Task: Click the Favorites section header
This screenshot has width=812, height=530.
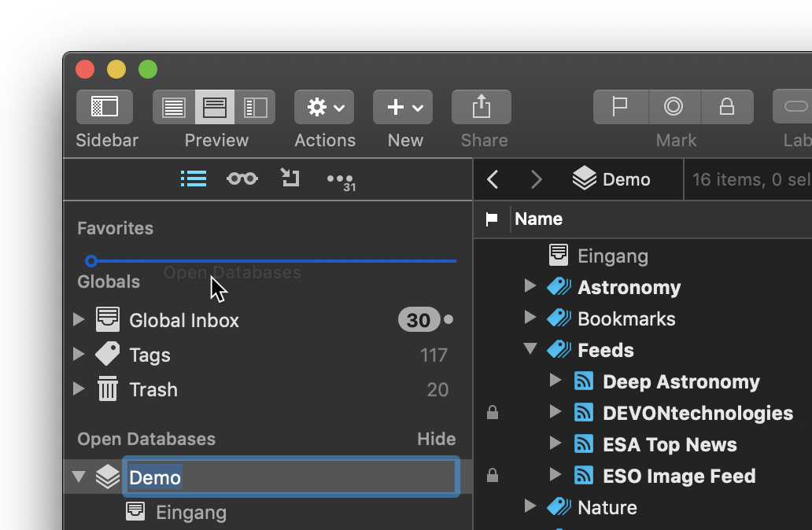Action: coord(115,228)
